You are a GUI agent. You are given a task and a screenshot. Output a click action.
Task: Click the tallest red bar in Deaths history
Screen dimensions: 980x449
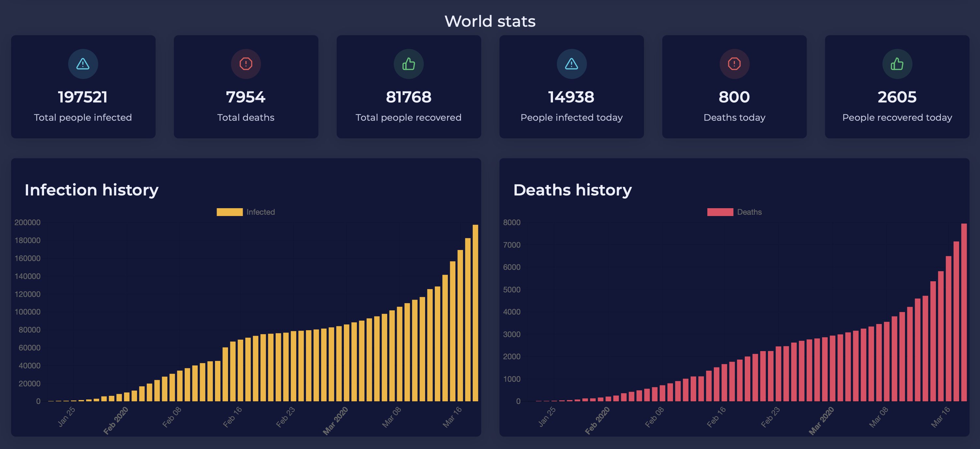click(x=964, y=312)
